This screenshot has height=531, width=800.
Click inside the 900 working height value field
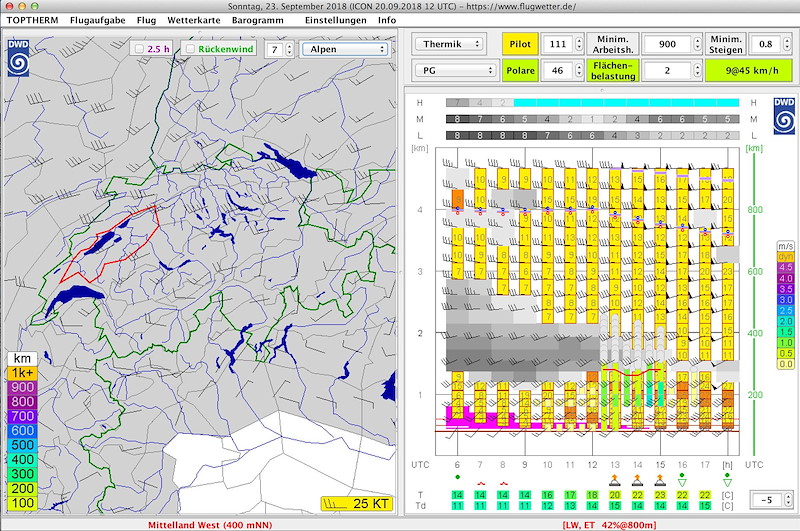point(667,44)
